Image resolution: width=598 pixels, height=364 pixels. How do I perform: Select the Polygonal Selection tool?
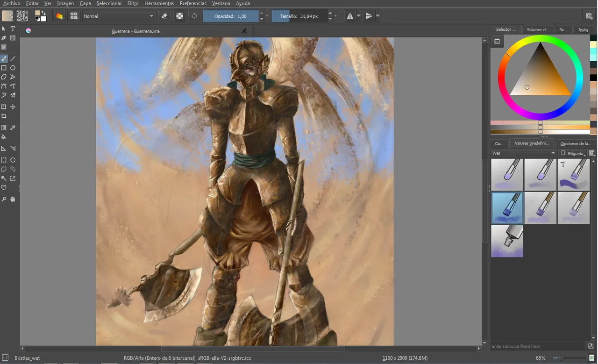(x=4, y=169)
